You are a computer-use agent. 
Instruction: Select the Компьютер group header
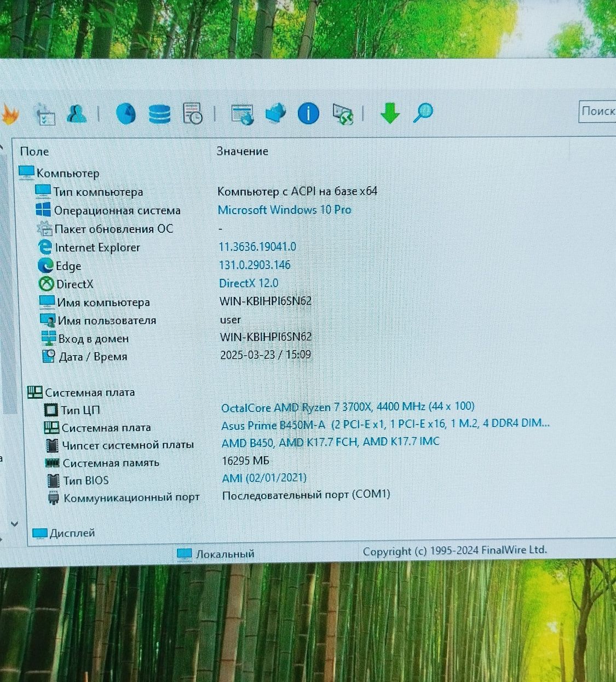(68, 173)
